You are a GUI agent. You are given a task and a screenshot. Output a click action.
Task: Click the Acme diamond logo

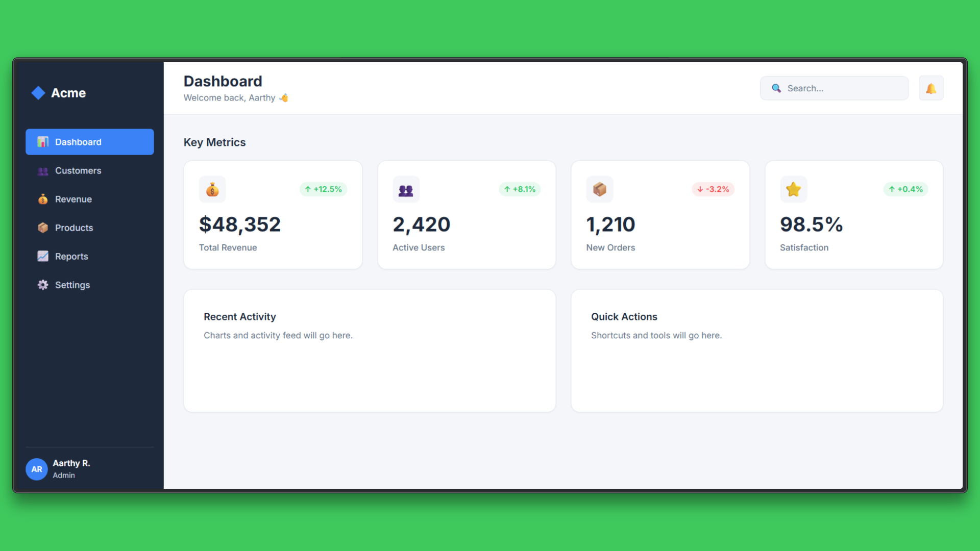tap(38, 93)
